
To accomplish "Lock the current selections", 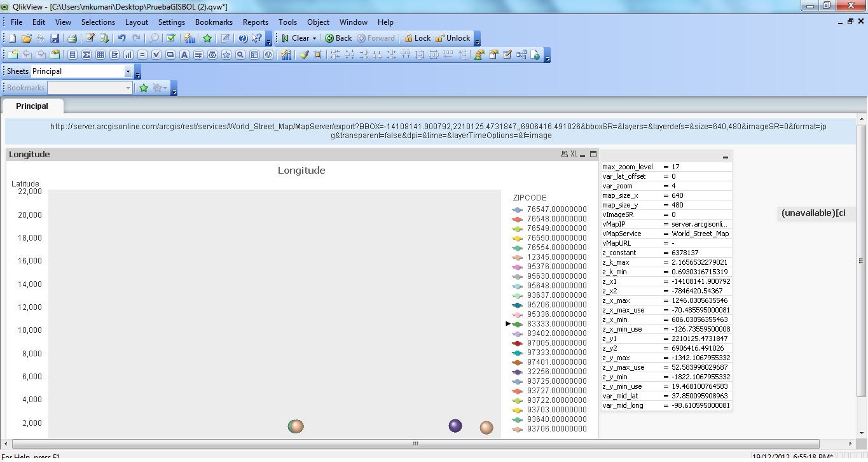I will [x=417, y=38].
